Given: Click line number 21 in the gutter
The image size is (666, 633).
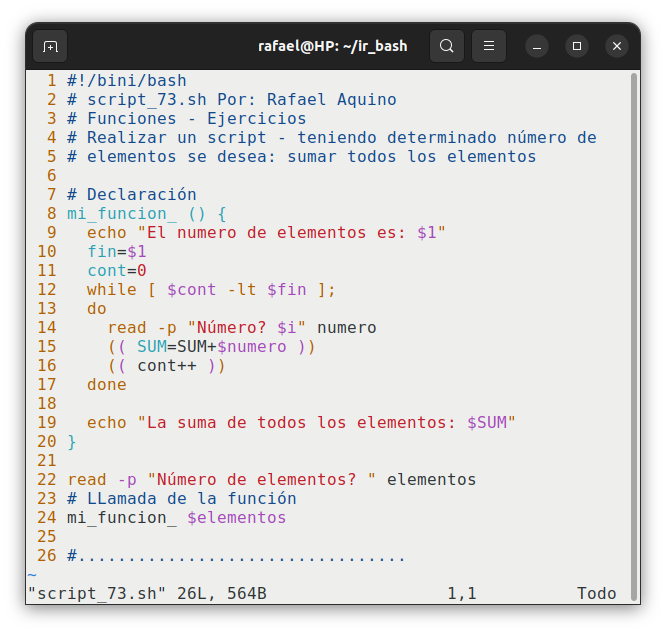Looking at the screenshot, I should 47,461.
